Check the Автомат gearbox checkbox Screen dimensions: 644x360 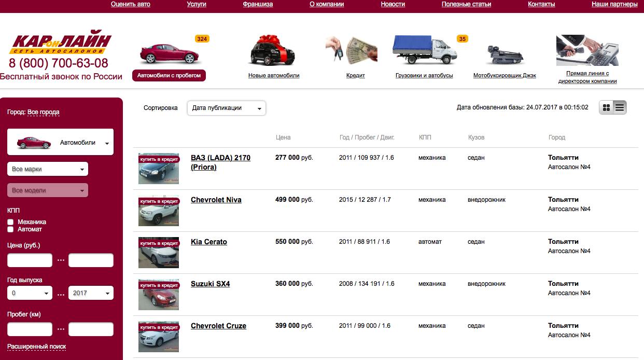(10, 229)
